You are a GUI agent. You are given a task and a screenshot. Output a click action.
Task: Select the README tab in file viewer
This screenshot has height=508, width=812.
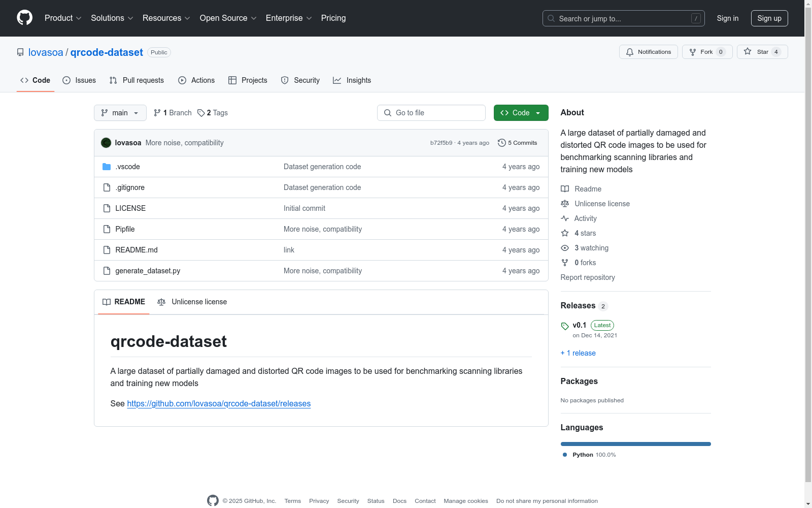click(124, 302)
